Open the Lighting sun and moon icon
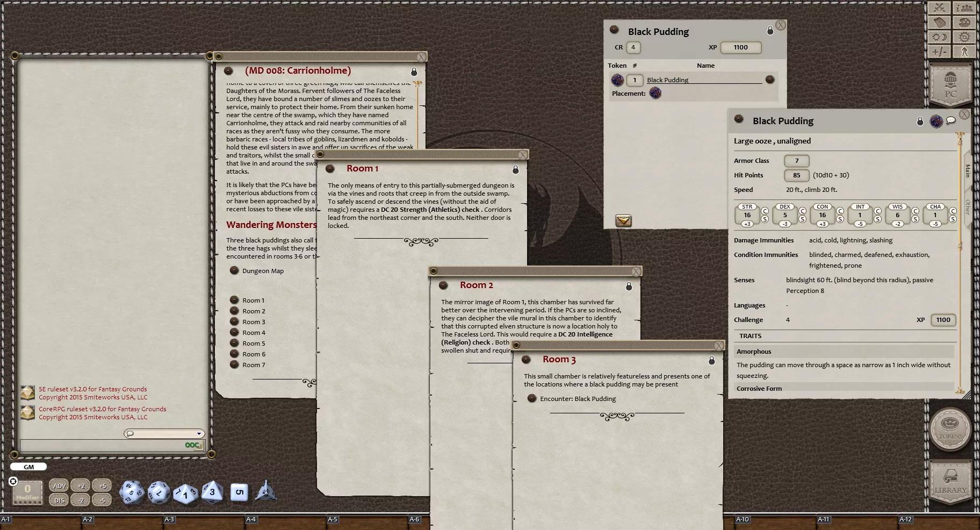The height and width of the screenshot is (530, 980). (939, 37)
